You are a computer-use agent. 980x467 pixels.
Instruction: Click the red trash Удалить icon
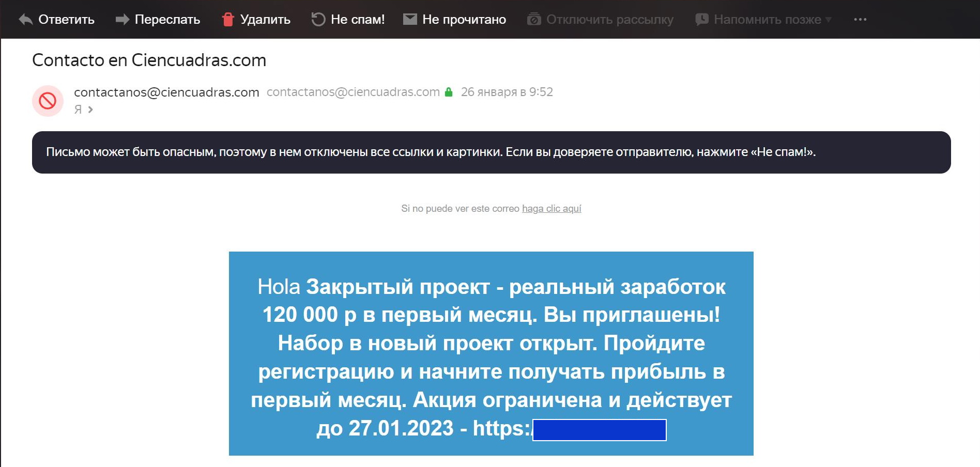[227, 19]
